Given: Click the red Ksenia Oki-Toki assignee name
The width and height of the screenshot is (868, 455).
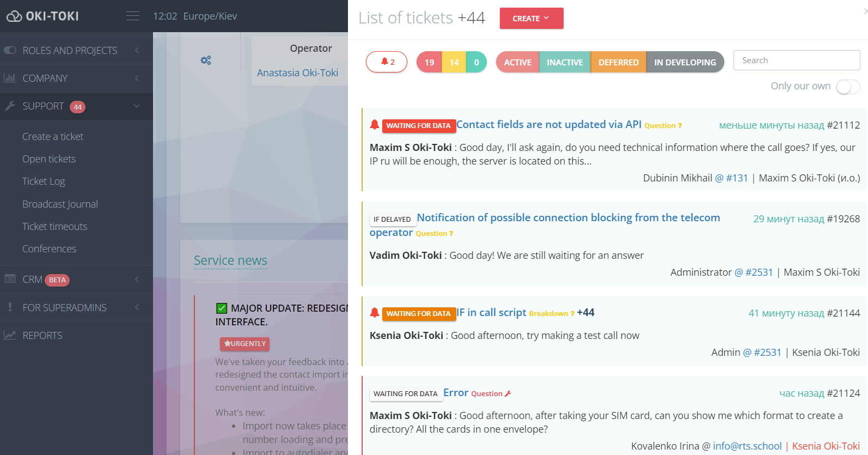Looking at the screenshot, I should (x=826, y=446).
